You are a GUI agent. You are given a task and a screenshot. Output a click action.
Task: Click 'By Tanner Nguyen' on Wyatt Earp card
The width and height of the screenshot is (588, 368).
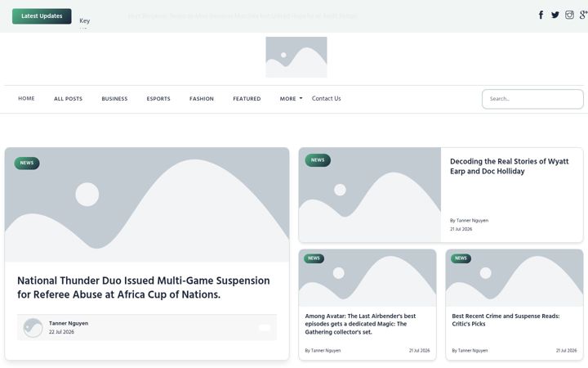click(x=469, y=221)
